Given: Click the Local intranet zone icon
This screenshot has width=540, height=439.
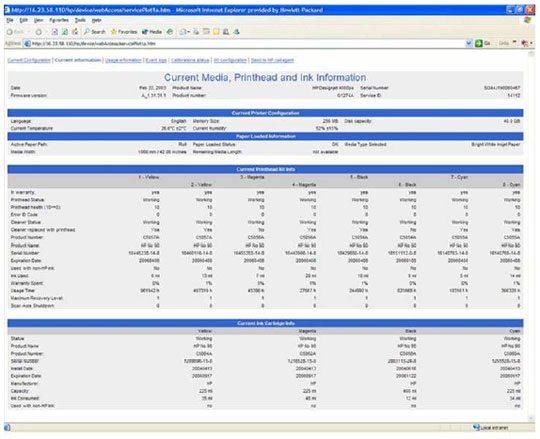Looking at the screenshot, I should (476, 428).
